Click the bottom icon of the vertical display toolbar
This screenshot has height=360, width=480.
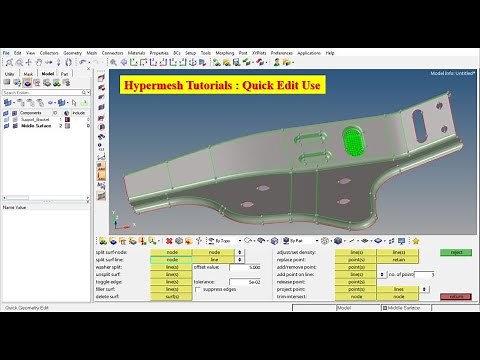click(x=101, y=196)
